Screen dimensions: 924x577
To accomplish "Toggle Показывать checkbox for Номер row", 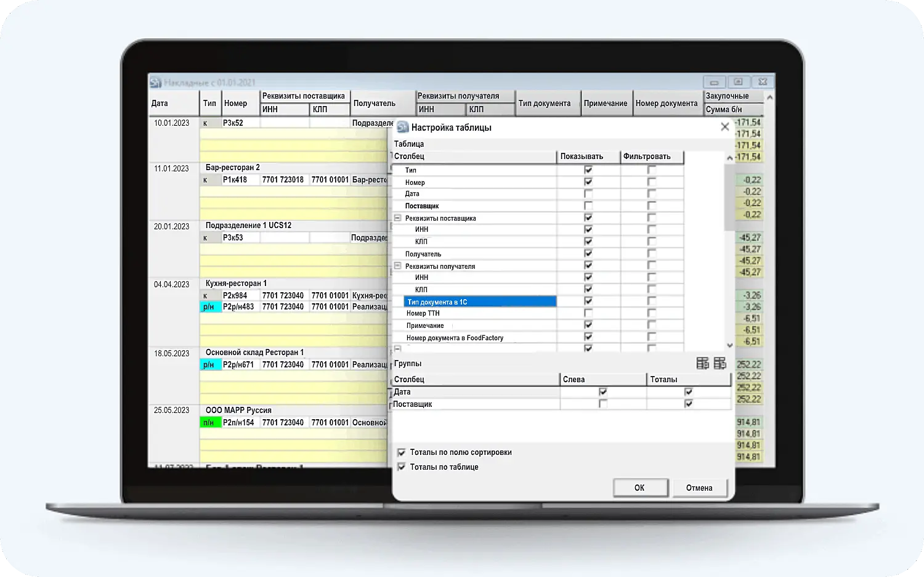I will tap(588, 182).
